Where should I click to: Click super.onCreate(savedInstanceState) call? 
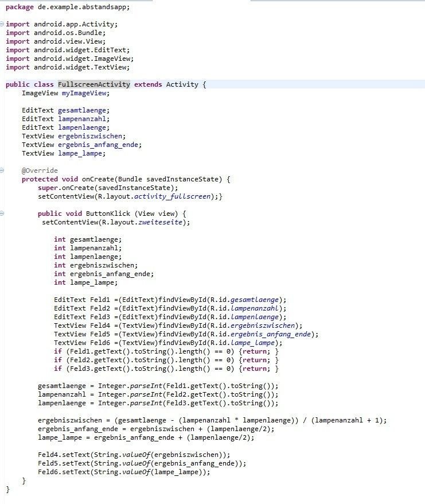click(108, 188)
